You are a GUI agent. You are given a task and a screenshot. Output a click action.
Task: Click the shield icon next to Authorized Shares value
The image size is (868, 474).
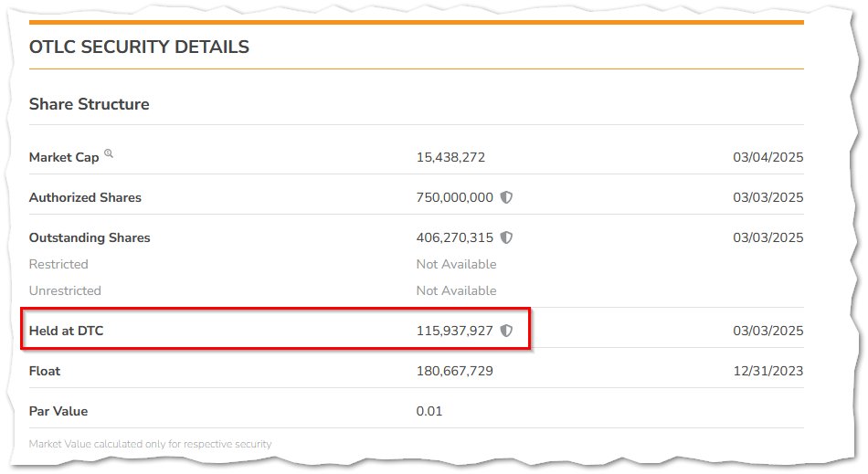tap(506, 197)
